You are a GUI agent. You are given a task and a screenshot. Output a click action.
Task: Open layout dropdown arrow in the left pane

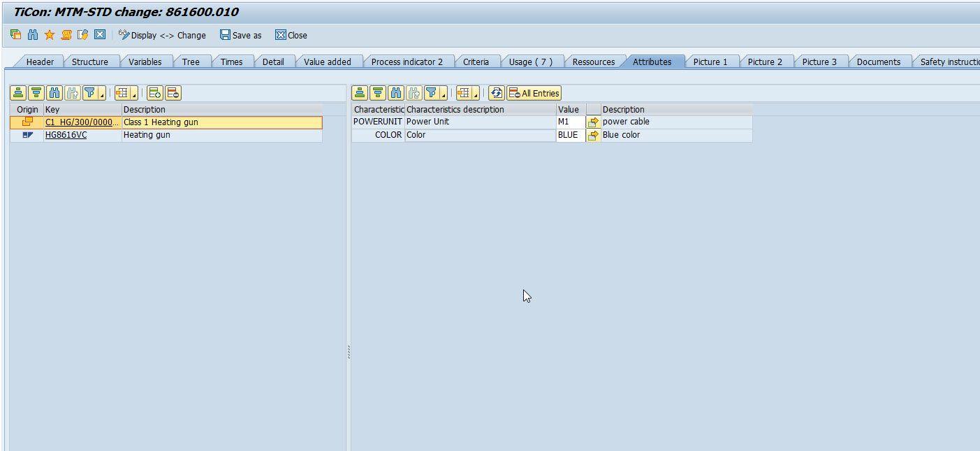point(134,94)
